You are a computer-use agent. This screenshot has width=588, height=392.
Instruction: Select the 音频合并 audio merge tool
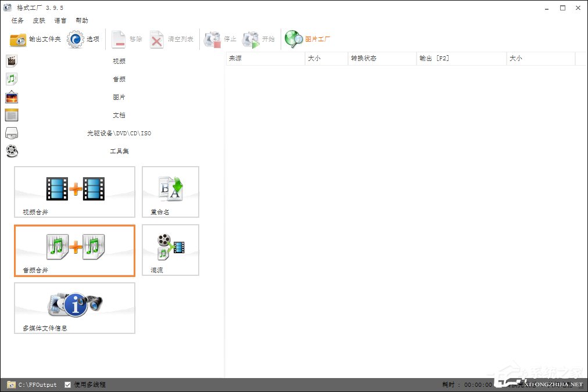tap(75, 250)
